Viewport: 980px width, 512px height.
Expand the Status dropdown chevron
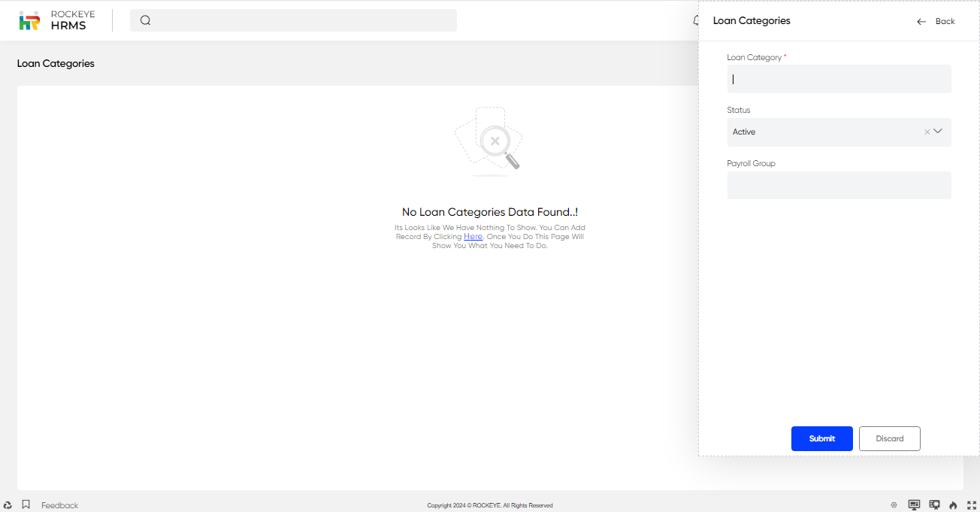(x=938, y=132)
